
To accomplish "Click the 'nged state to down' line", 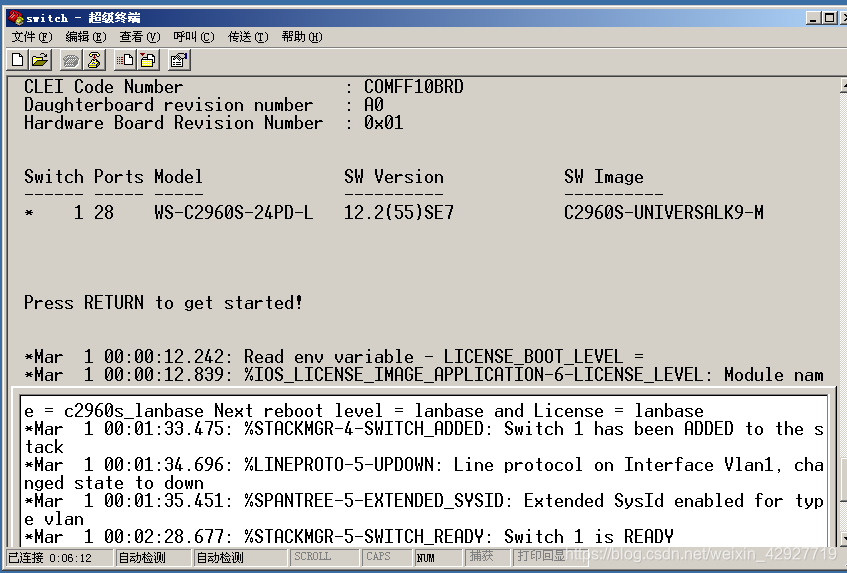I will coord(114,483).
